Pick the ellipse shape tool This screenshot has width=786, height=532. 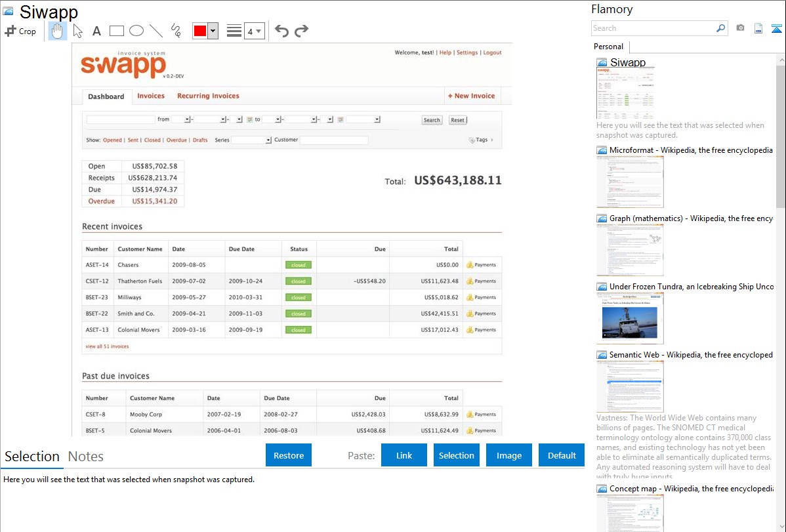pyautogui.click(x=136, y=31)
